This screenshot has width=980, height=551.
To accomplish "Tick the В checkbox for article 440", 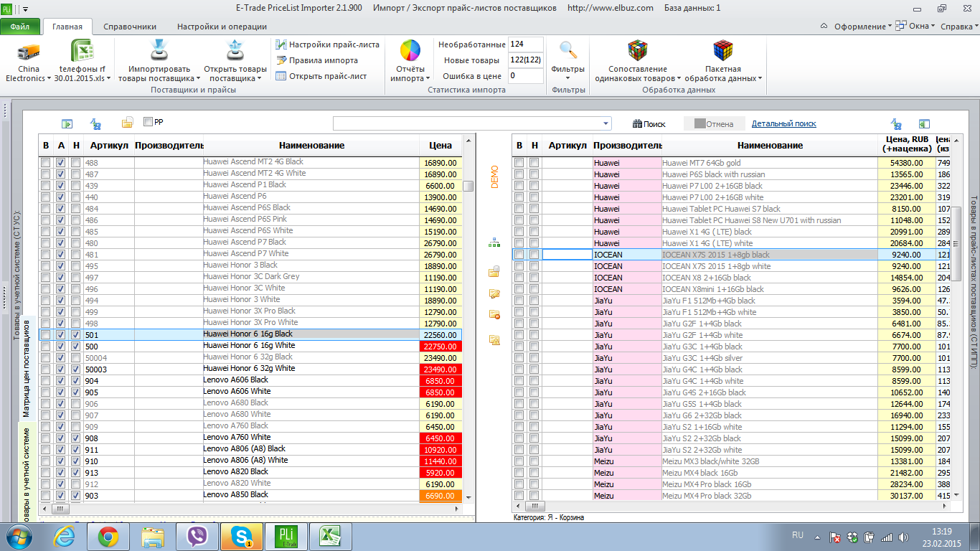I will click(46, 197).
